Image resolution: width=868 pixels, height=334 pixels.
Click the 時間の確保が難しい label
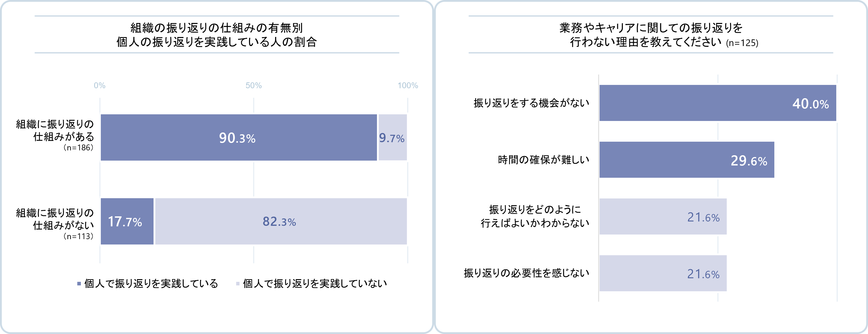pos(544,160)
